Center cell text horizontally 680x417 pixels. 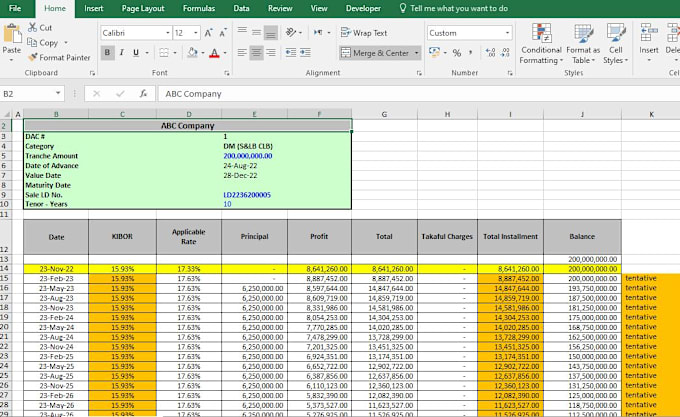coord(256,53)
